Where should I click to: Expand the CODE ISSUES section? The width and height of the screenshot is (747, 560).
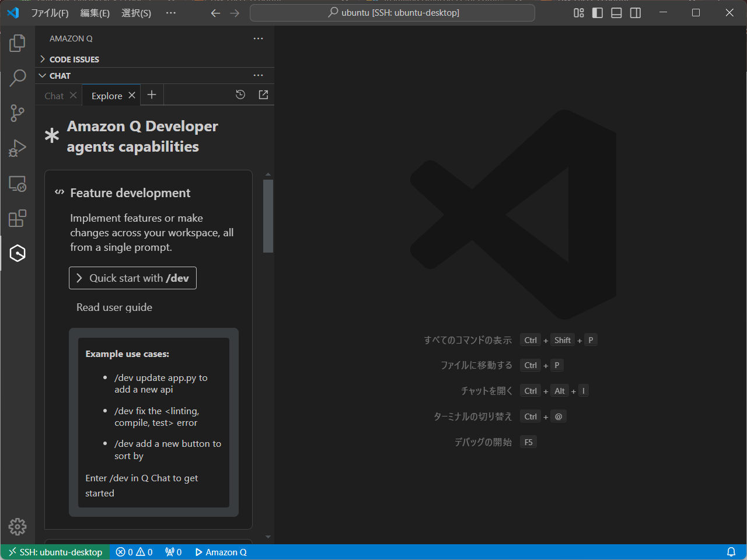(x=155, y=59)
